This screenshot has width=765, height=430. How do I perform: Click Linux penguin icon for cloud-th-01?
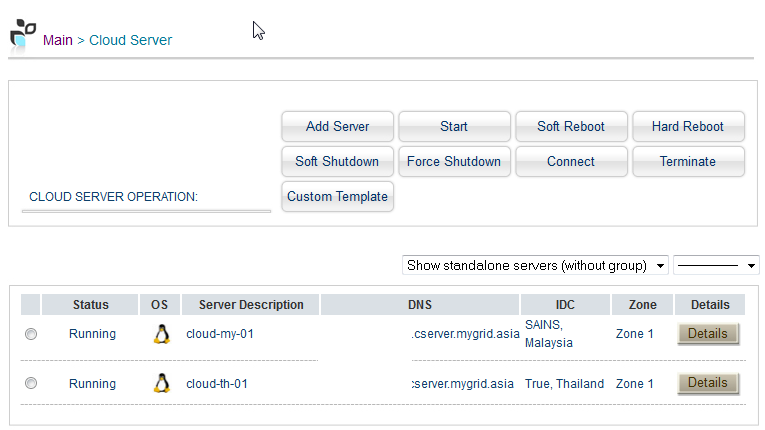point(161,383)
